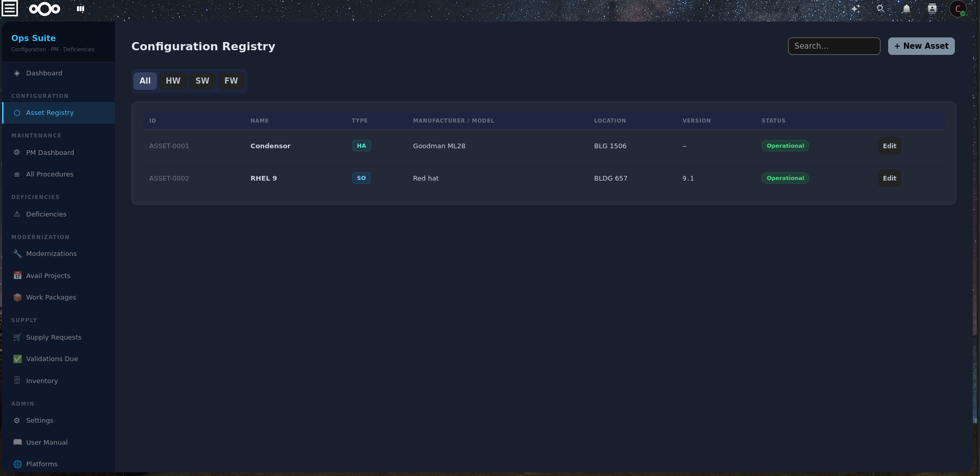Open Inventory sidebar item
Screen dimensions: 980x476
[58, 381]
